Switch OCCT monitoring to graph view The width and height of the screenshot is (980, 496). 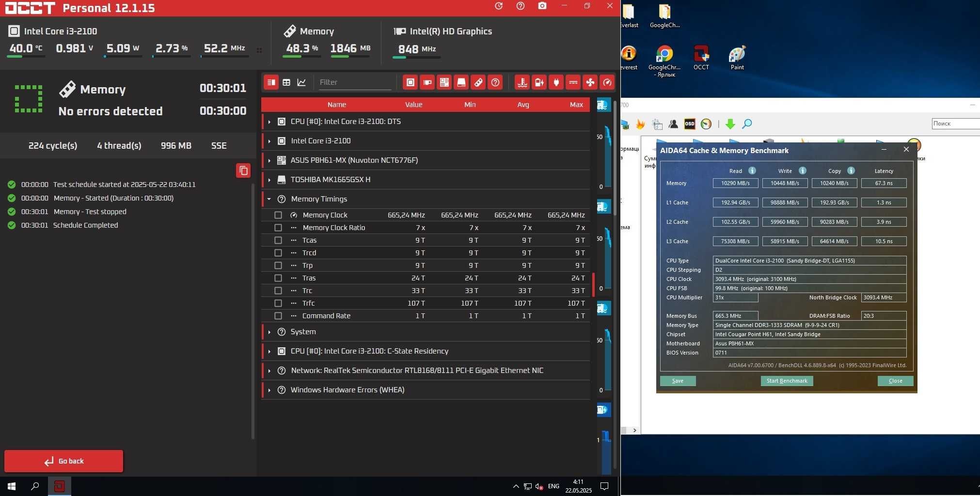(301, 82)
